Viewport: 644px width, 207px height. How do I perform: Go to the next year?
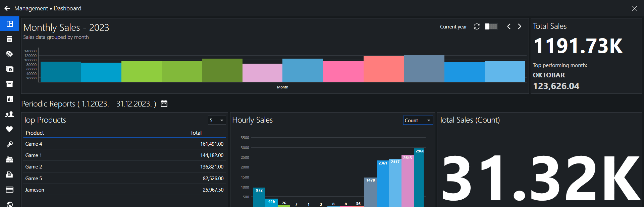[520, 26]
